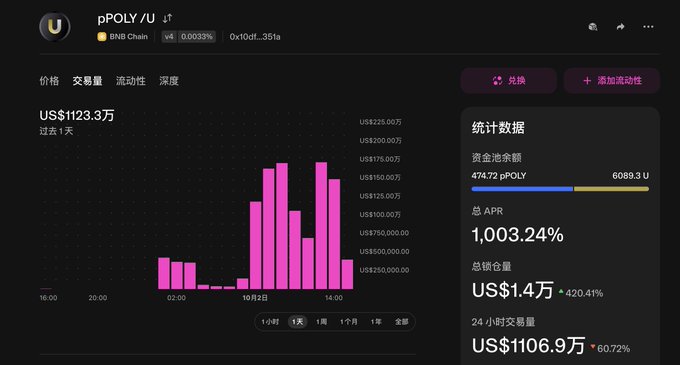The image size is (680, 365).
Task: Click the 420.41% TVL change indicator
Action: point(581,293)
